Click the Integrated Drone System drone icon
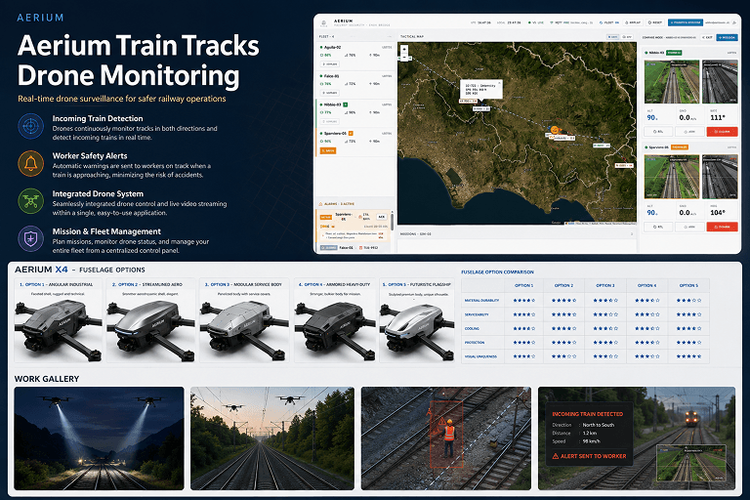Image resolution: width=750 pixels, height=500 pixels. coord(31,201)
